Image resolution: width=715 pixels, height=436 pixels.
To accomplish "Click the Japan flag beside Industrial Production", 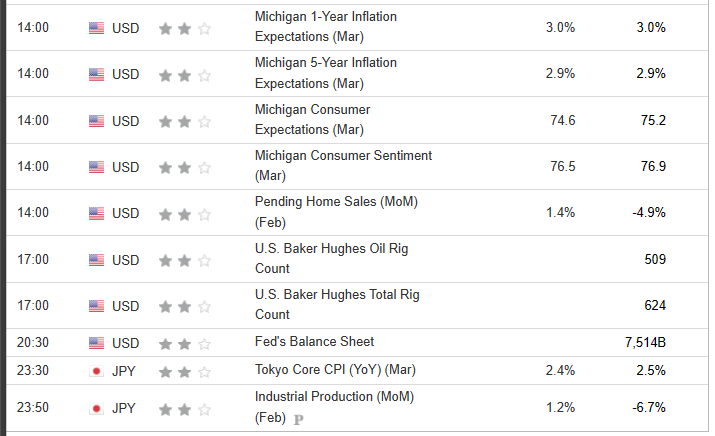I will click(x=96, y=408).
